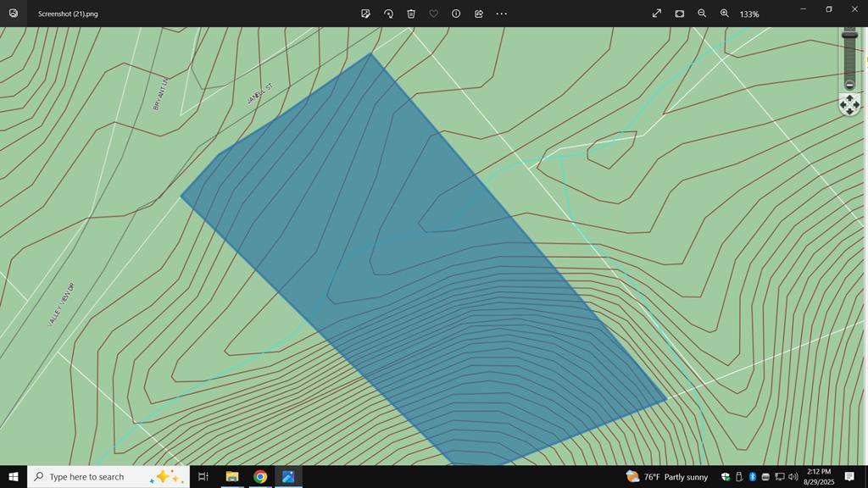The height and width of the screenshot is (488, 868).
Task: Open the Photos app menu icon
Action: pos(14,14)
